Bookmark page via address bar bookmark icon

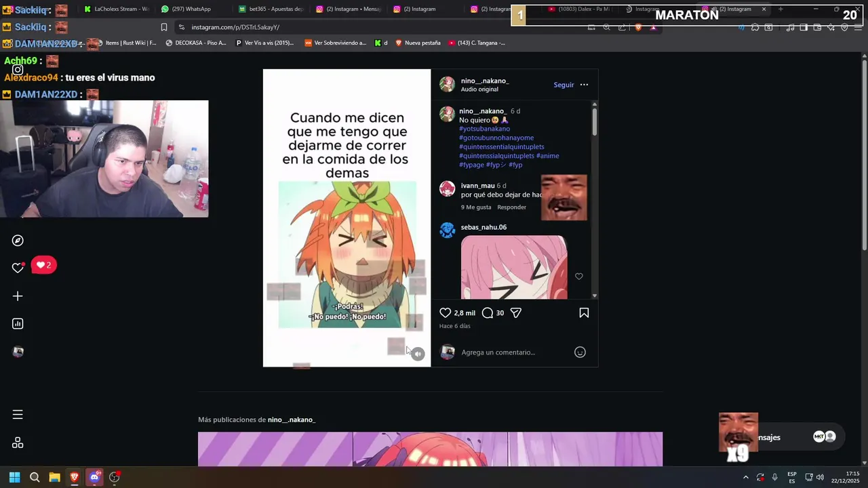point(164,27)
